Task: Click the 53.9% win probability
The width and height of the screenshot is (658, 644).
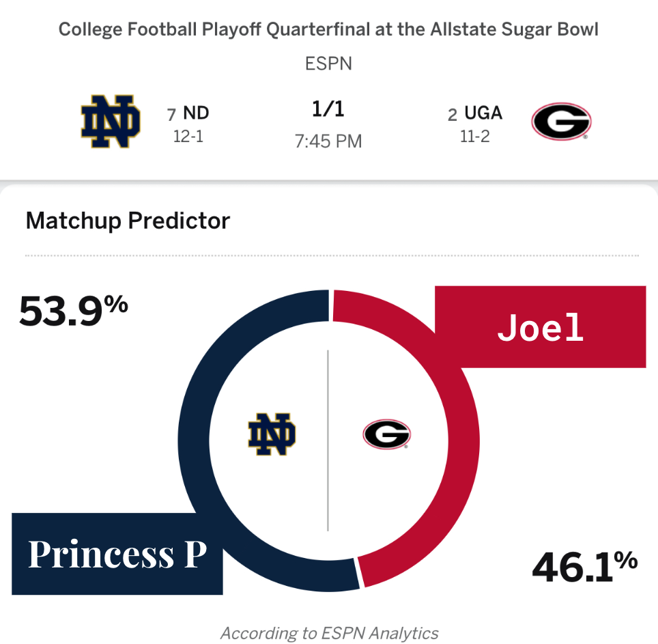Action: [73, 311]
